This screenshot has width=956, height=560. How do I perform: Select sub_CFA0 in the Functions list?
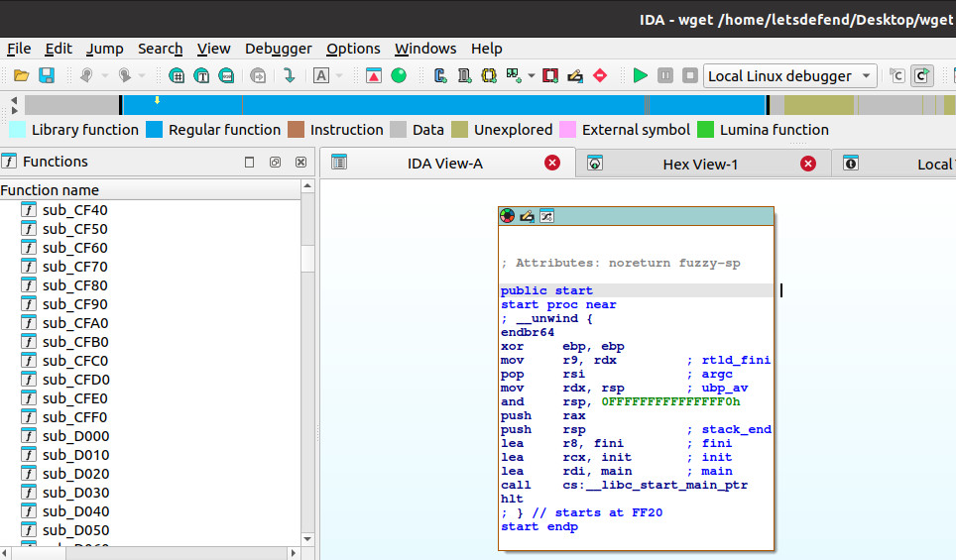click(75, 323)
